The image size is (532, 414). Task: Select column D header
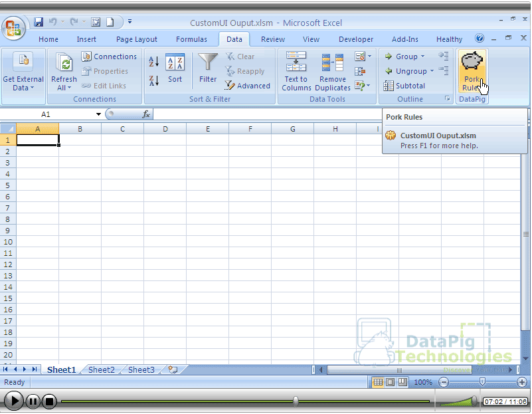[165, 129]
